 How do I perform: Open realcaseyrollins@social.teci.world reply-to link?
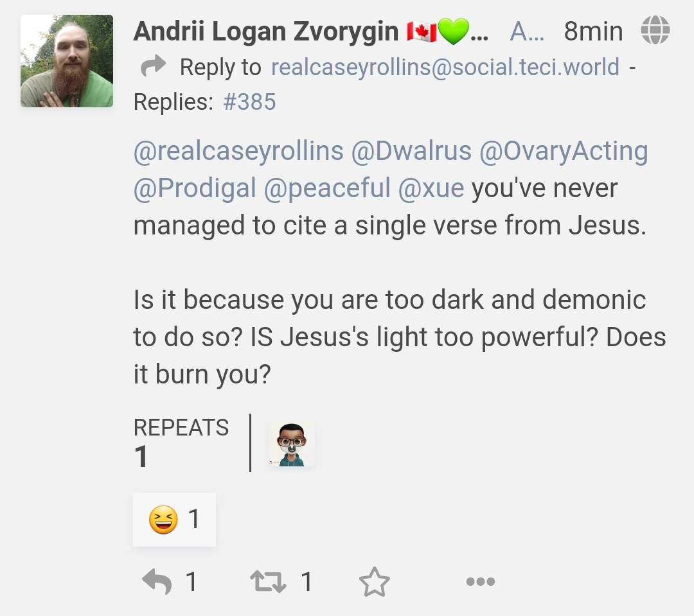pyautogui.click(x=445, y=67)
